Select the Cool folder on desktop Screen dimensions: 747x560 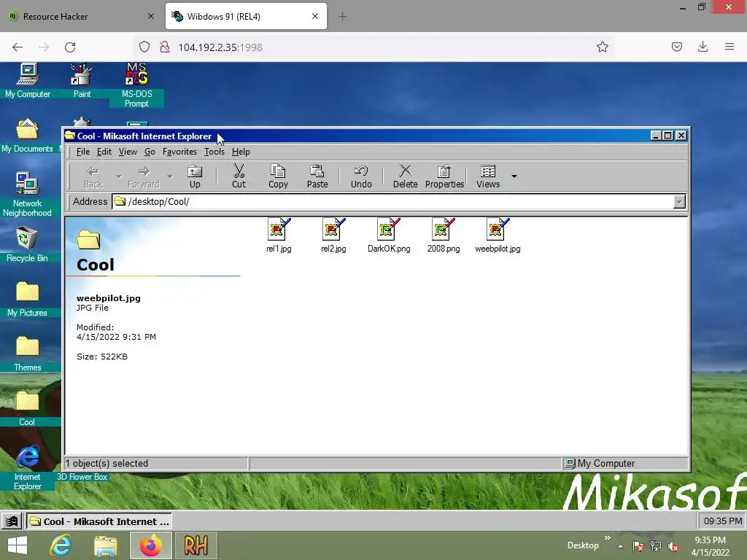point(27,408)
